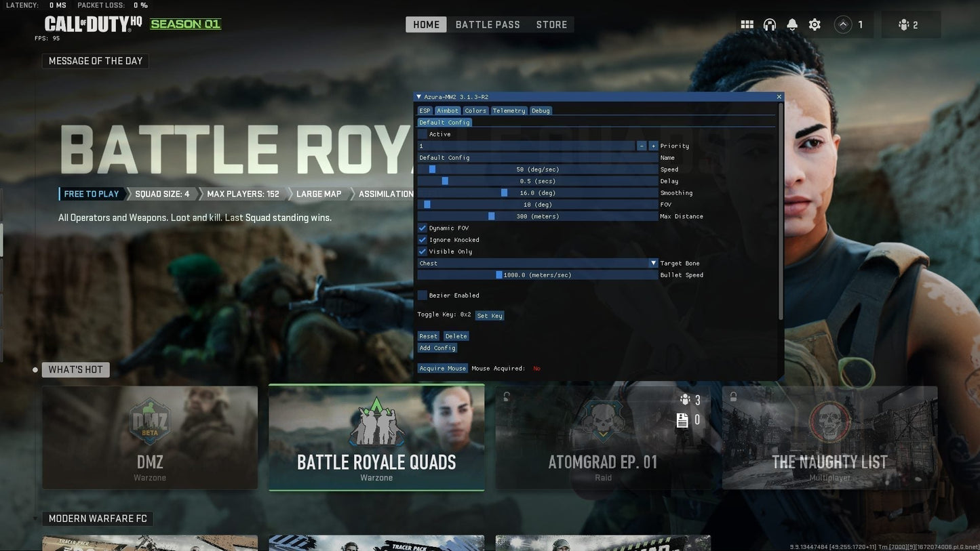The image size is (980, 551).
Task: Click the Squad Size: 4 tag
Action: coord(162,194)
